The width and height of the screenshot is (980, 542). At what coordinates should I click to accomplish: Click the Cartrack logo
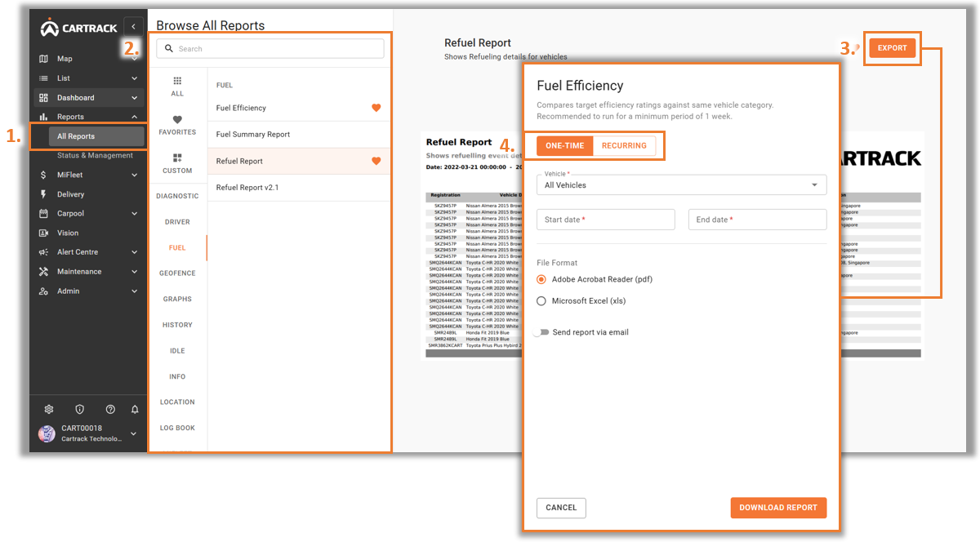click(x=78, y=29)
